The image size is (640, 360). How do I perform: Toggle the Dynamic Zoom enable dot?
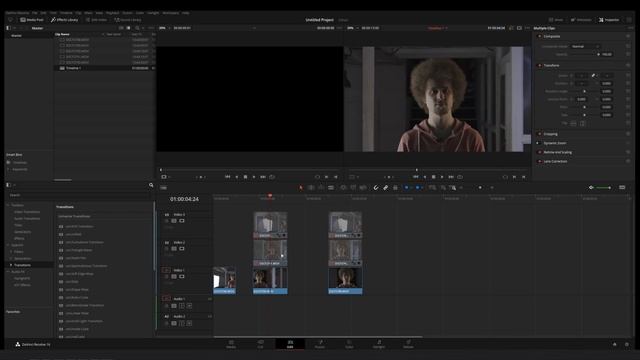[539, 143]
